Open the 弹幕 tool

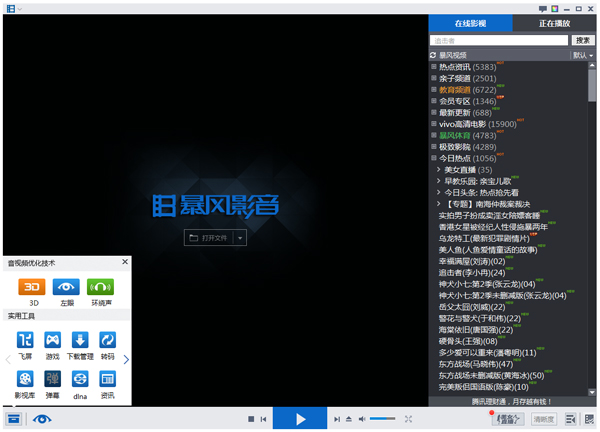(52, 379)
